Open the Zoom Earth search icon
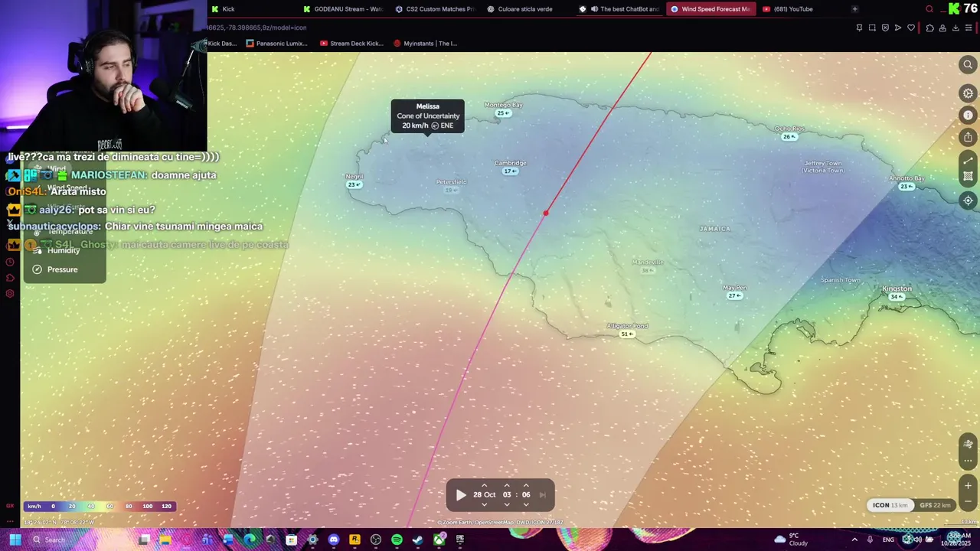The image size is (980, 551). click(968, 65)
